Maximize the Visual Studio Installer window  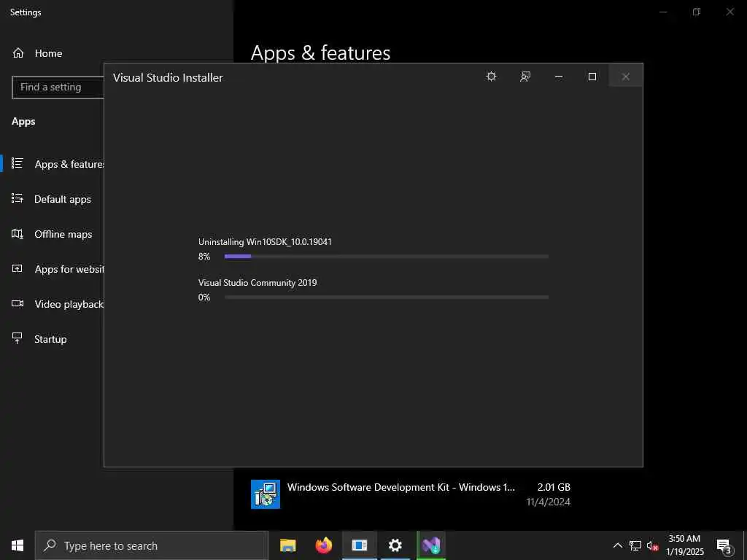pyautogui.click(x=592, y=77)
